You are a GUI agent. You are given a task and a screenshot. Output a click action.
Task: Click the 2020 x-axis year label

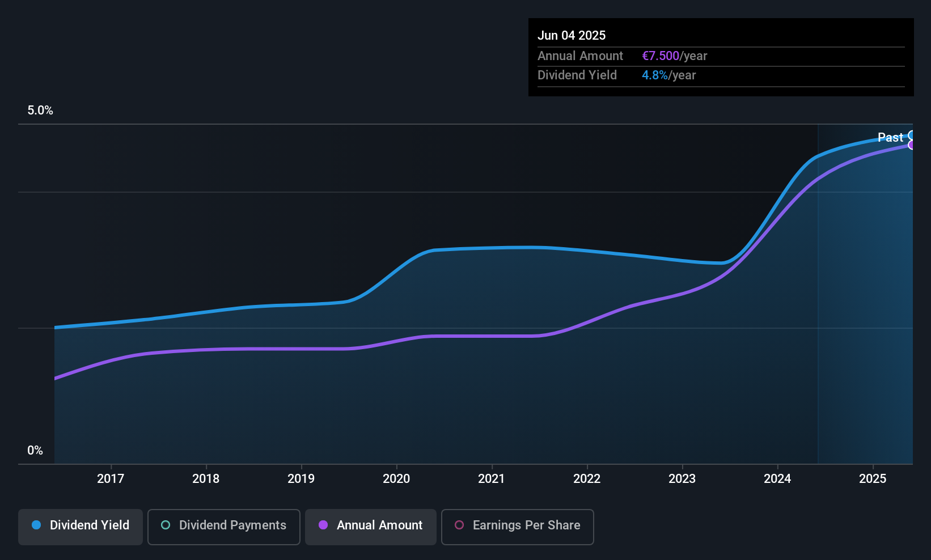[396, 479]
